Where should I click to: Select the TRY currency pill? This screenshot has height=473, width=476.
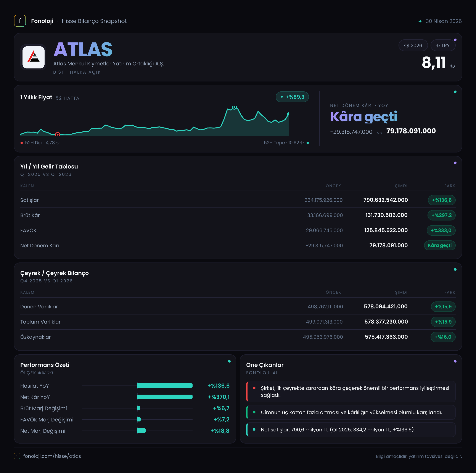tap(443, 45)
